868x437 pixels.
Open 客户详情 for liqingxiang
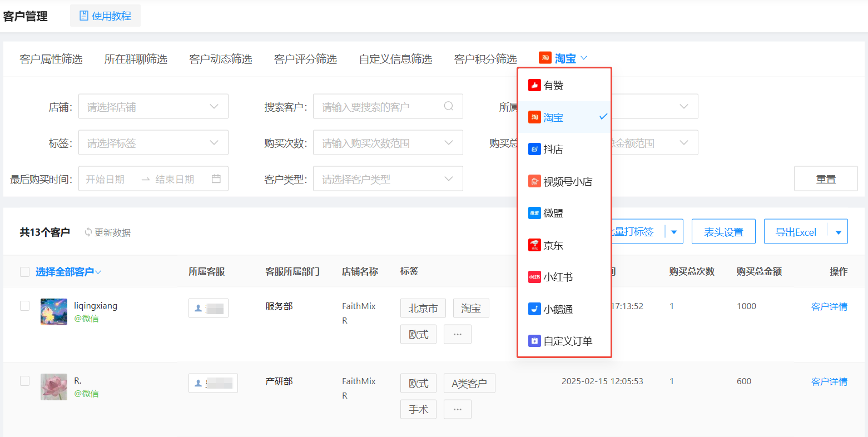pyautogui.click(x=829, y=306)
